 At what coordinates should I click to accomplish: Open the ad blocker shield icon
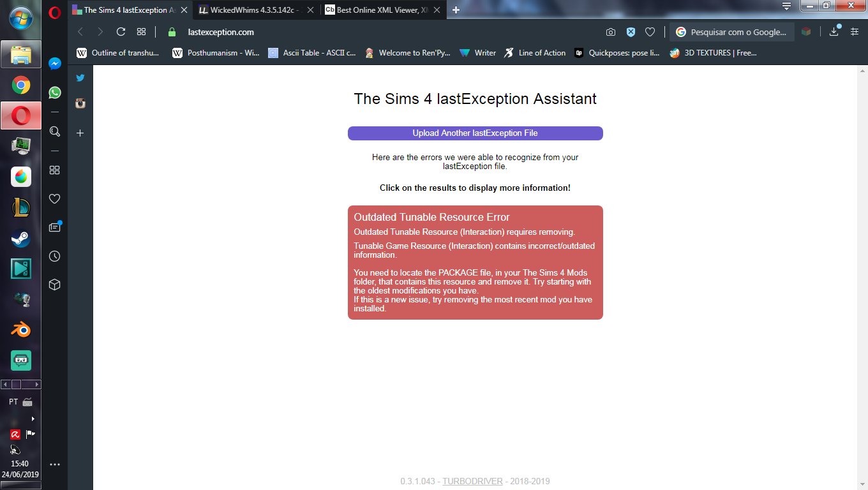(x=631, y=32)
